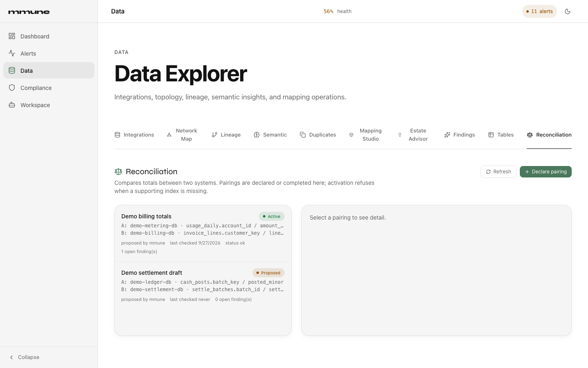Open the Dashboard sidebar icon

point(12,36)
